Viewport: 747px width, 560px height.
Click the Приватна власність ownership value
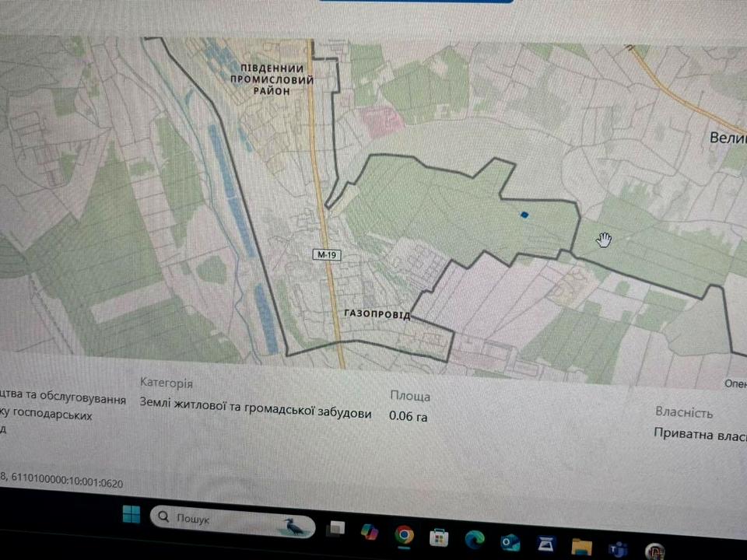click(695, 433)
